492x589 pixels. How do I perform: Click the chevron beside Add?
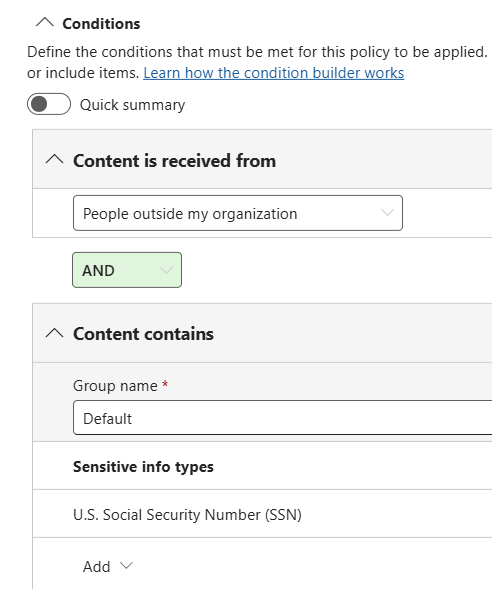coord(126,565)
